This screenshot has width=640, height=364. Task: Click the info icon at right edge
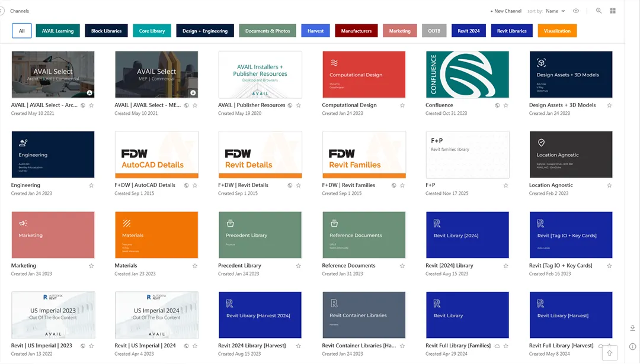(632, 347)
